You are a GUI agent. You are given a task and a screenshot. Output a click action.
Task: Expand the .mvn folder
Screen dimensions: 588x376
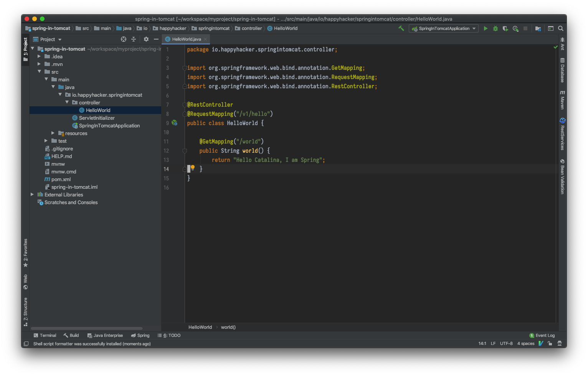pos(39,64)
